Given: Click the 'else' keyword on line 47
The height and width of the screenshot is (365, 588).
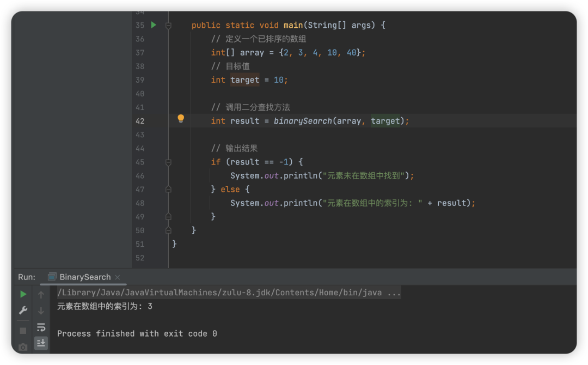Looking at the screenshot, I should [230, 190].
